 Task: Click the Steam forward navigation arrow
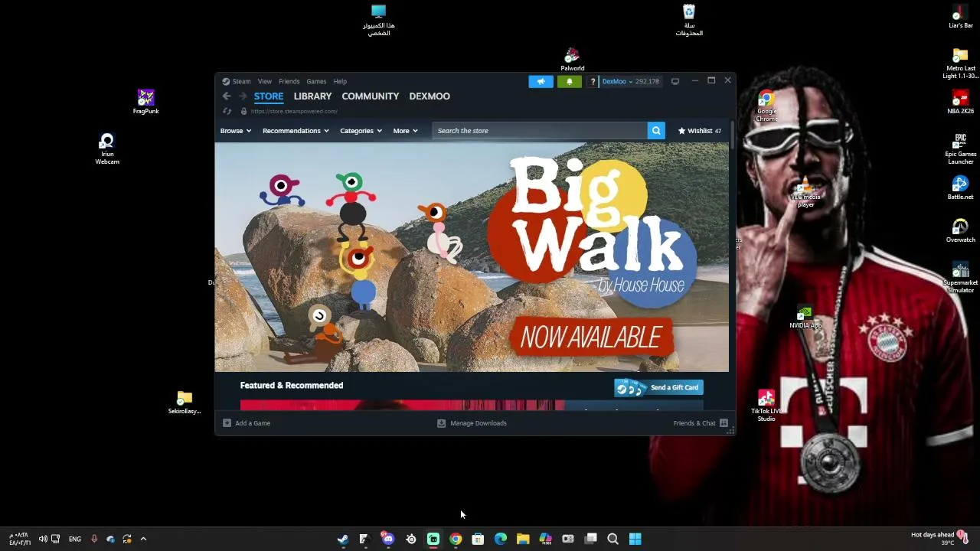(243, 96)
